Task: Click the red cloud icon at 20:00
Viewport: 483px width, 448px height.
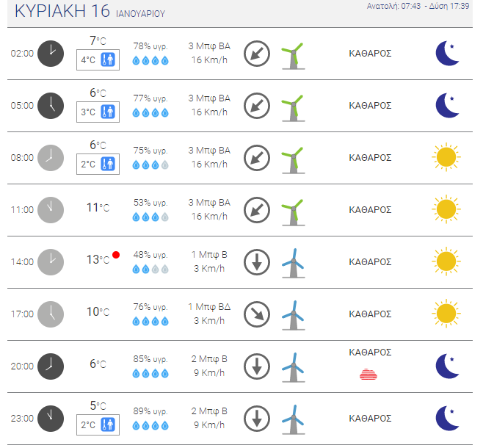Action: (x=368, y=374)
